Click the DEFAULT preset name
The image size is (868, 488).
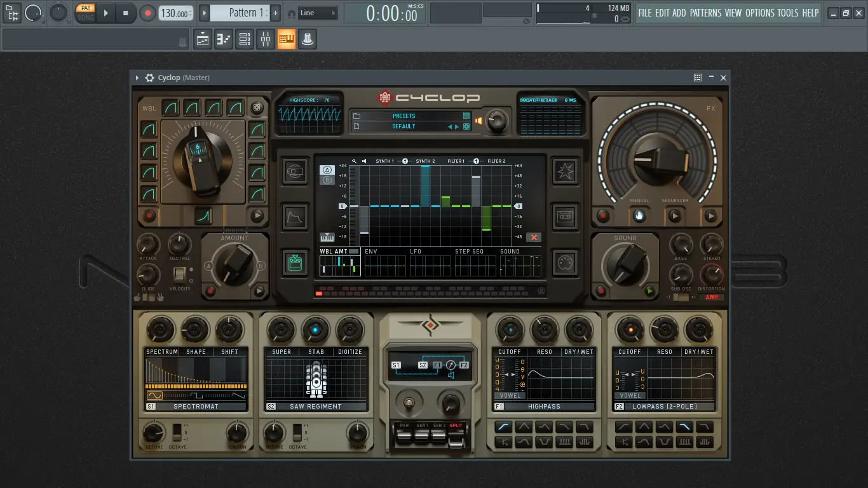click(403, 126)
